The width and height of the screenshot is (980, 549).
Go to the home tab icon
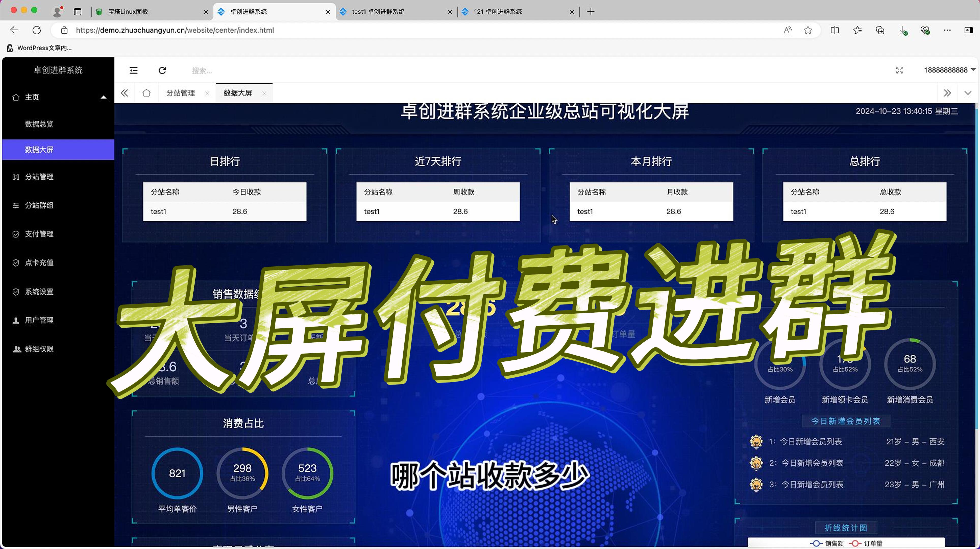coord(147,93)
